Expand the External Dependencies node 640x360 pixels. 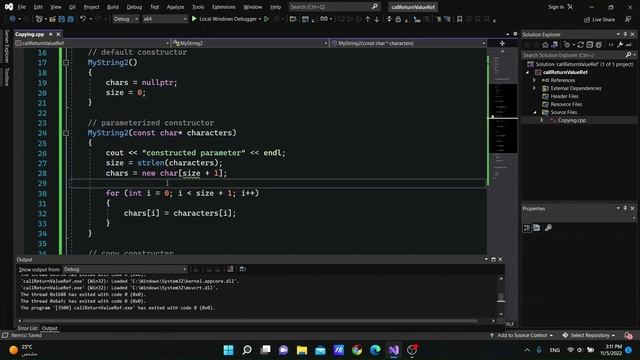pyautogui.click(x=534, y=88)
